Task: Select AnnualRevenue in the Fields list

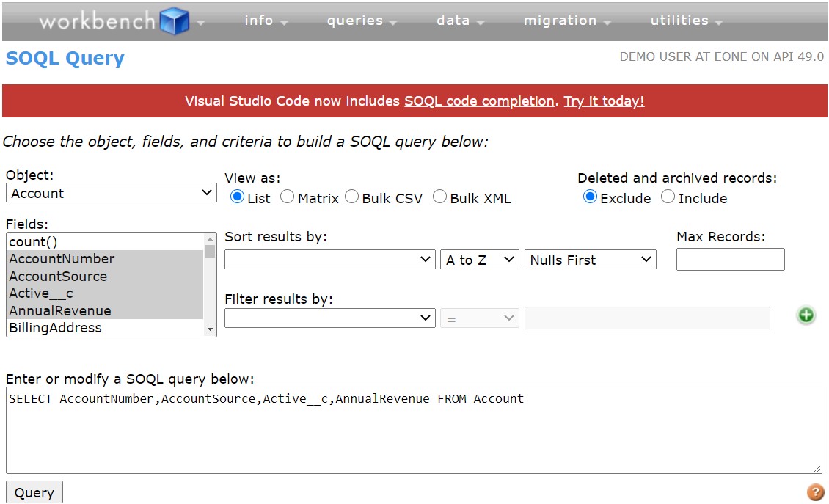Action: 105,310
